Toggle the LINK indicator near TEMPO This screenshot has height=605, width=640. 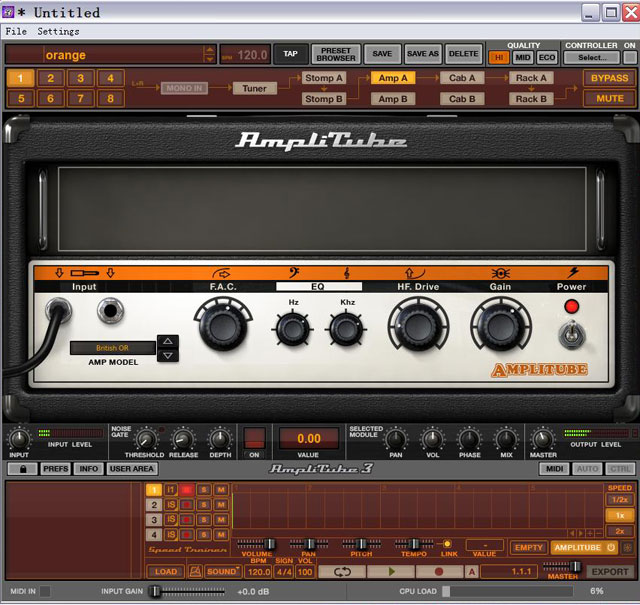[447, 544]
